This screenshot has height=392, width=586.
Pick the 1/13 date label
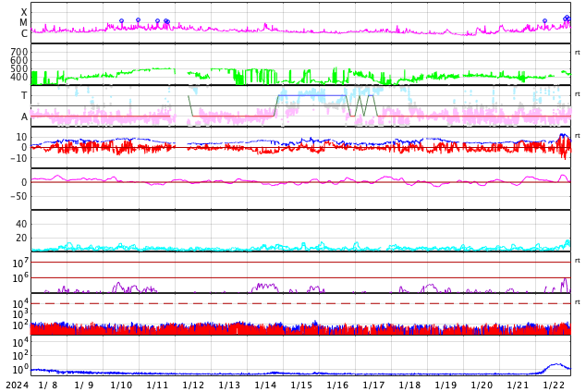[229, 386]
